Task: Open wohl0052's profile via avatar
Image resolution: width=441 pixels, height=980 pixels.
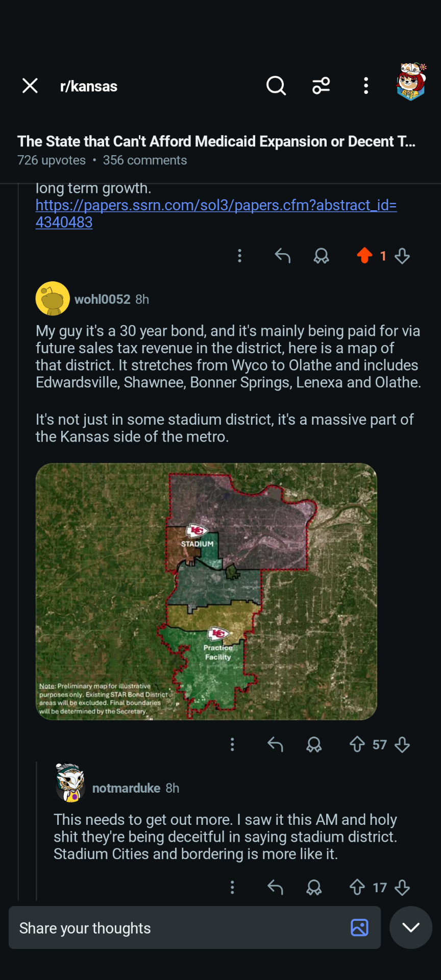Action: click(52, 298)
